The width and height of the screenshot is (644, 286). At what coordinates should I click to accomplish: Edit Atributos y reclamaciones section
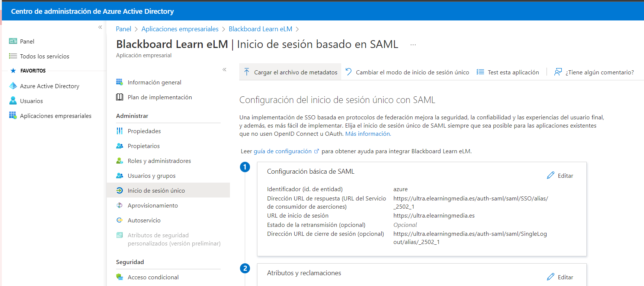tap(560, 277)
